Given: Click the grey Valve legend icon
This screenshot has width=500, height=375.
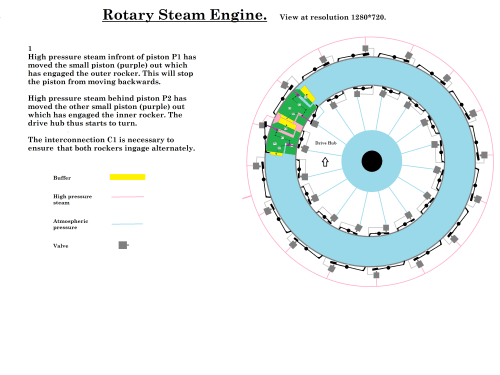Looking at the screenshot, I should tap(123, 245).
